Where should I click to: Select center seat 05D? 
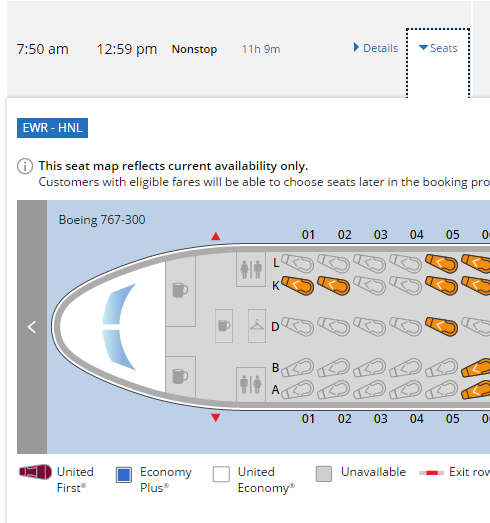tap(442, 326)
